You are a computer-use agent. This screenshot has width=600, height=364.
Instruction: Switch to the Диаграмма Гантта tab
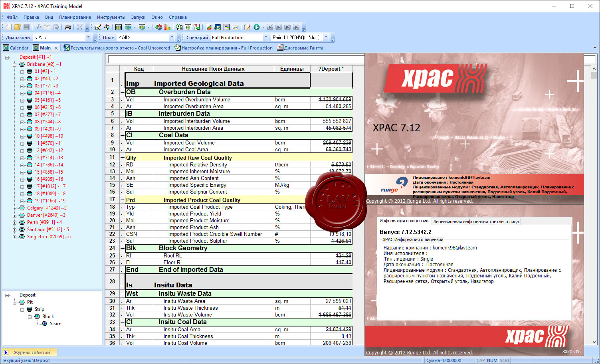click(300, 48)
